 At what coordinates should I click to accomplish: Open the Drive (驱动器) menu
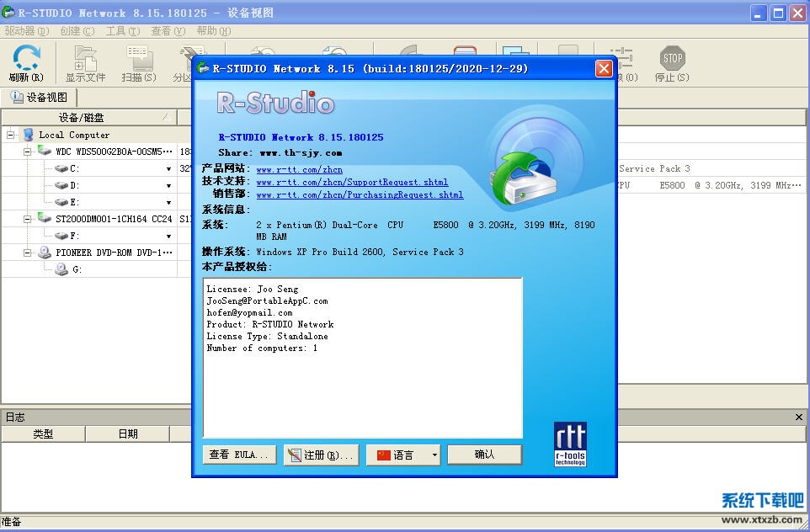[x=26, y=31]
